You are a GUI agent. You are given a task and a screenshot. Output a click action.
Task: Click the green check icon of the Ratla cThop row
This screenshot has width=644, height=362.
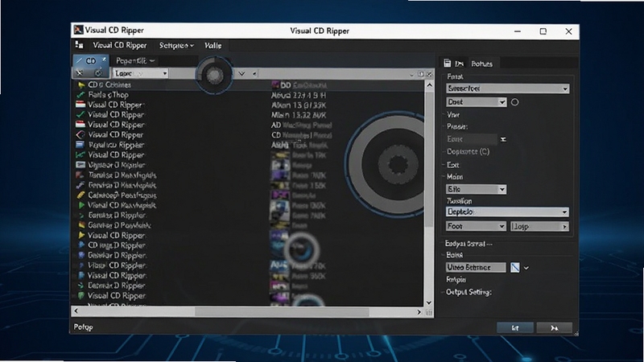click(80, 95)
